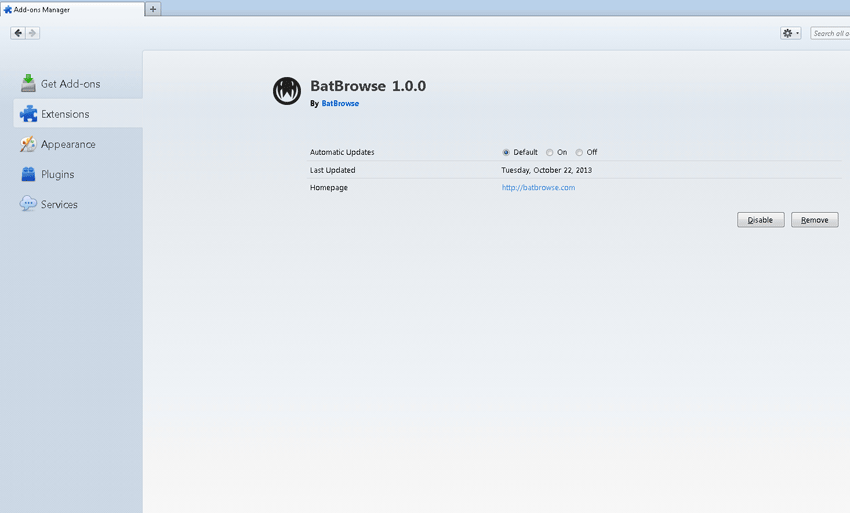Open the Get Add-ons section
Screen dimensions: 850x513
(70, 84)
